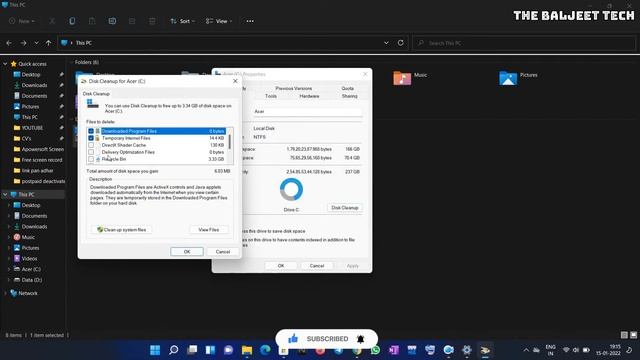Open the View dropdown

coord(219,21)
